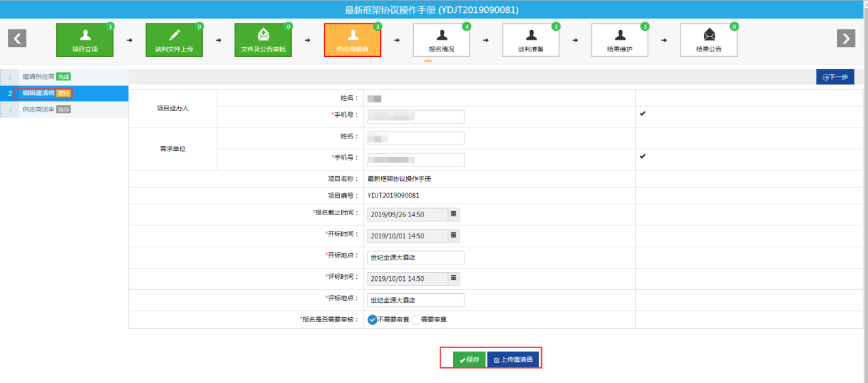Viewport: 868px width, 383px height.
Task: Click project name value 最新框架协议操作手册
Action: coord(399,179)
